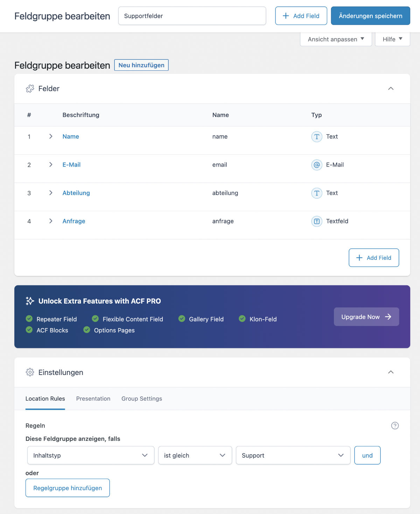420x514 pixels.
Task: Open the Abteilung field link
Action: [76, 193]
